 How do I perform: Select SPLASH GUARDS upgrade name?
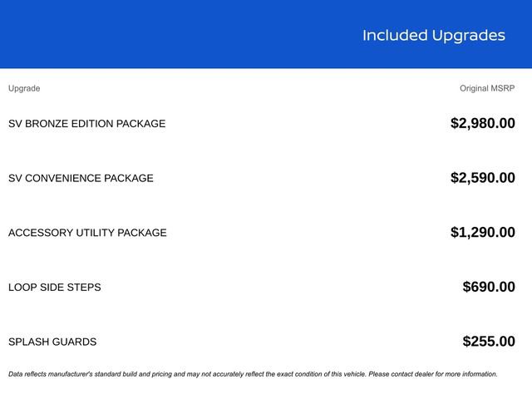pyautogui.click(x=52, y=342)
